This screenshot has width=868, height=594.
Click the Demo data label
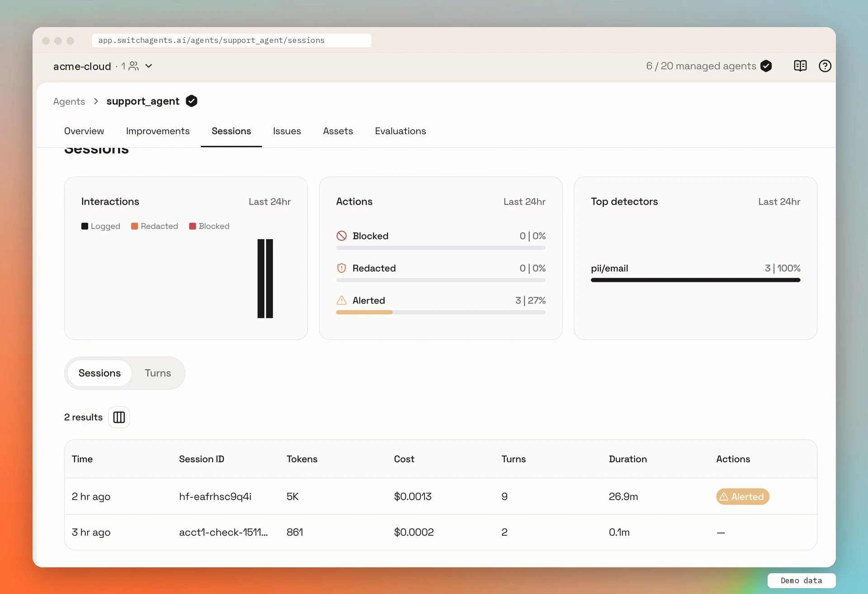801,580
